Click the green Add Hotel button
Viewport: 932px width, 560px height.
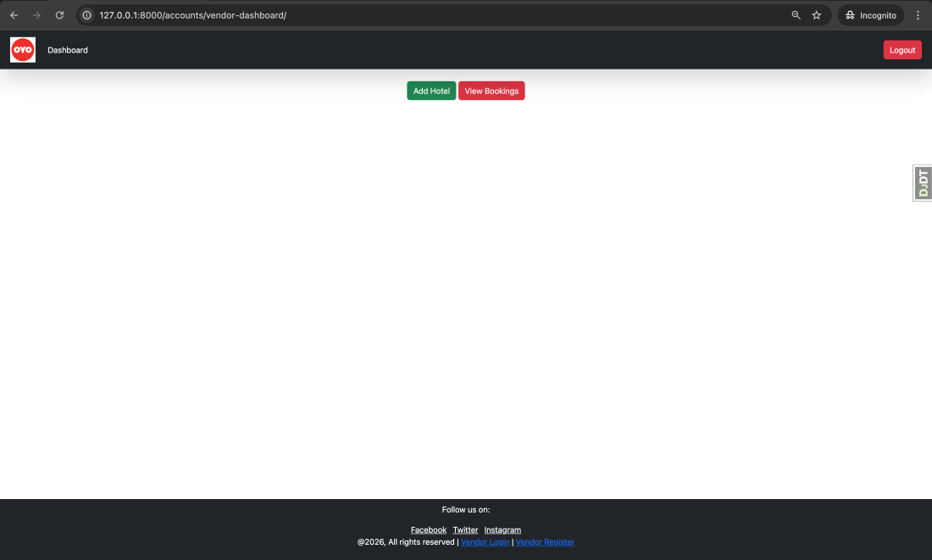coord(431,91)
